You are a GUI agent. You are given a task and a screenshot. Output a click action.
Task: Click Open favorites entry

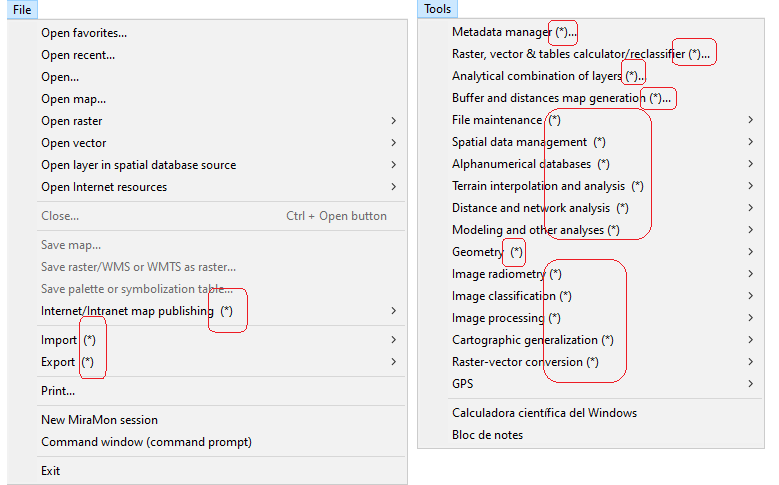click(x=84, y=33)
